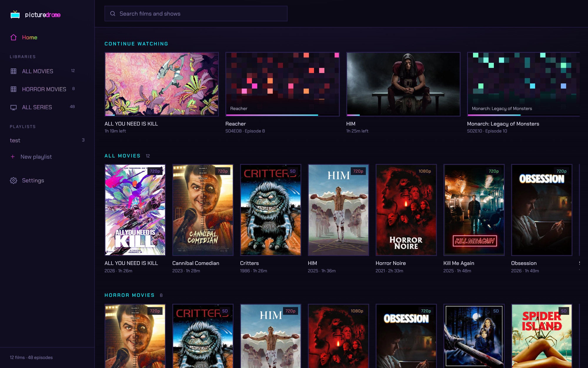
Task: Open ALL YOU NEED IS KILL poster in All Movies
Action: point(135,210)
